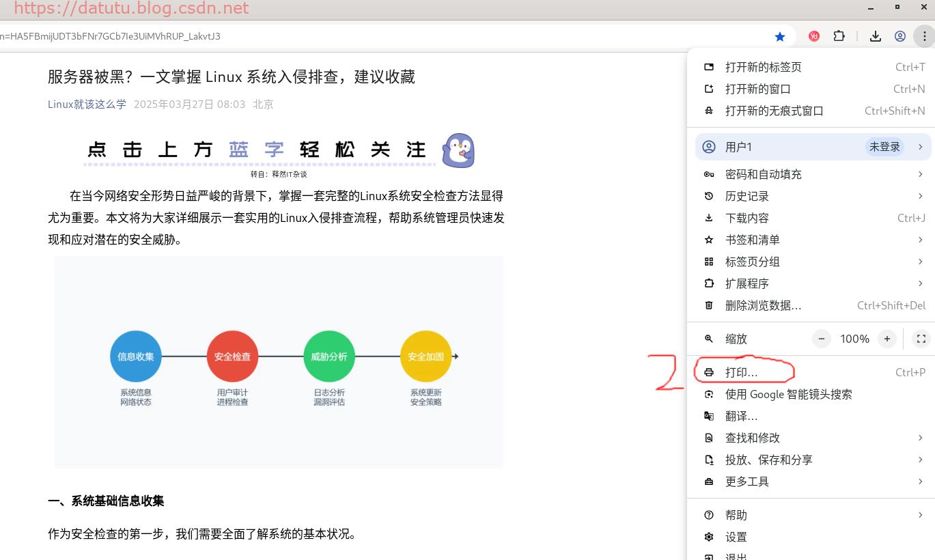Expand the 用户1 profile submenu arrow
Image resolution: width=935 pixels, height=560 pixels.
920,147
